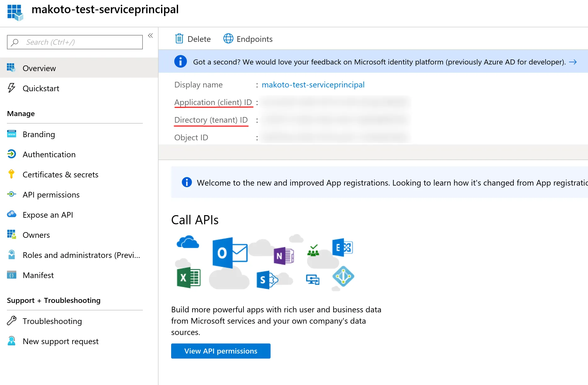Click the Outlook icon under Call APIs

[229, 253]
